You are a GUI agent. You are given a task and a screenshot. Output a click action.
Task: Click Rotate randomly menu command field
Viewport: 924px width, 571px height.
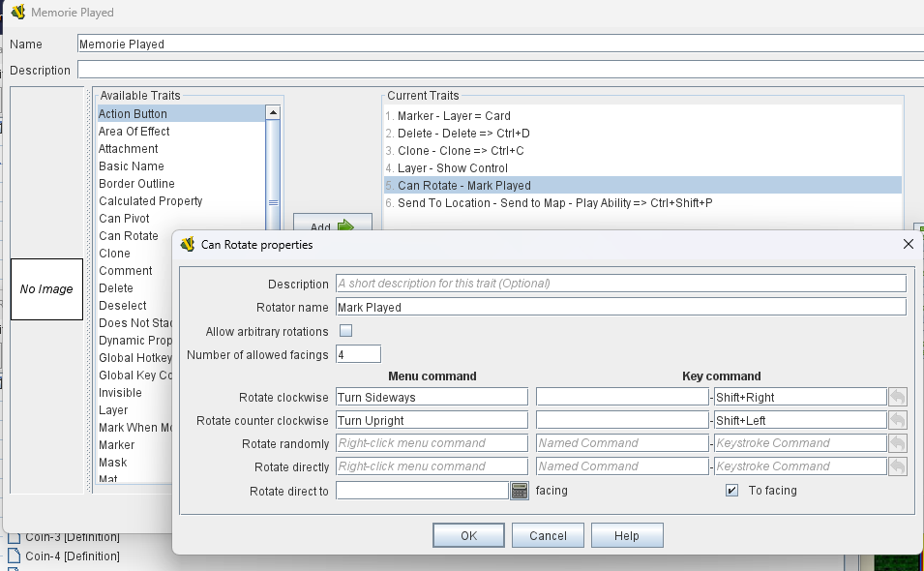[432, 443]
